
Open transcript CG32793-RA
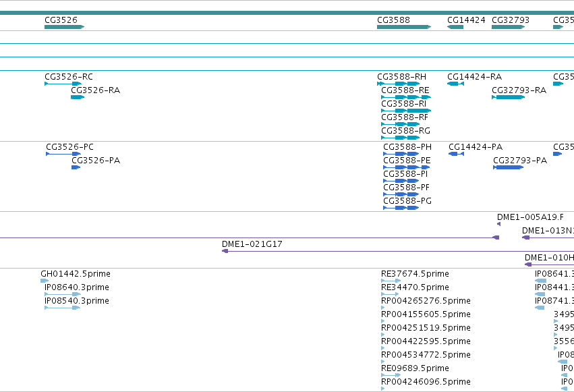519,90
